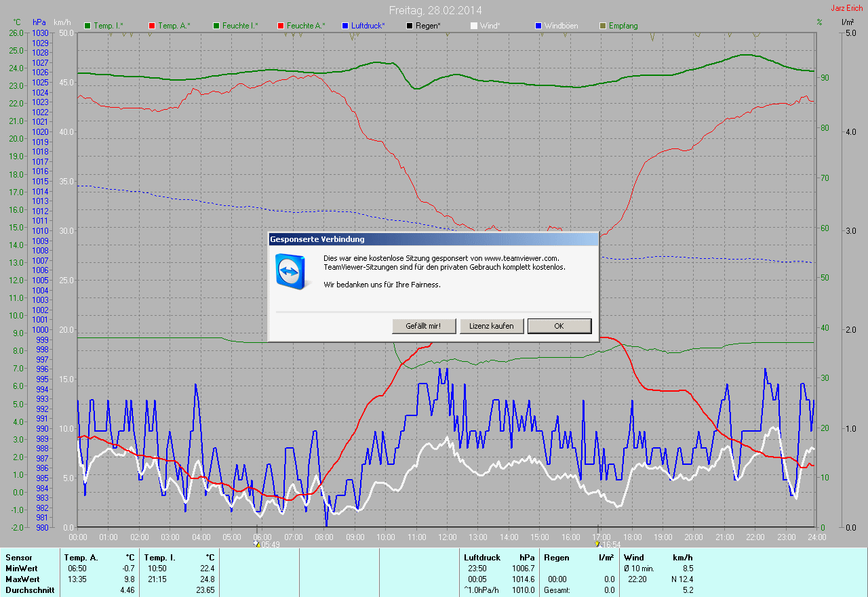Click Luftdruck maximum value 1014.6
Screen dimensions: 868x597
coord(524,579)
